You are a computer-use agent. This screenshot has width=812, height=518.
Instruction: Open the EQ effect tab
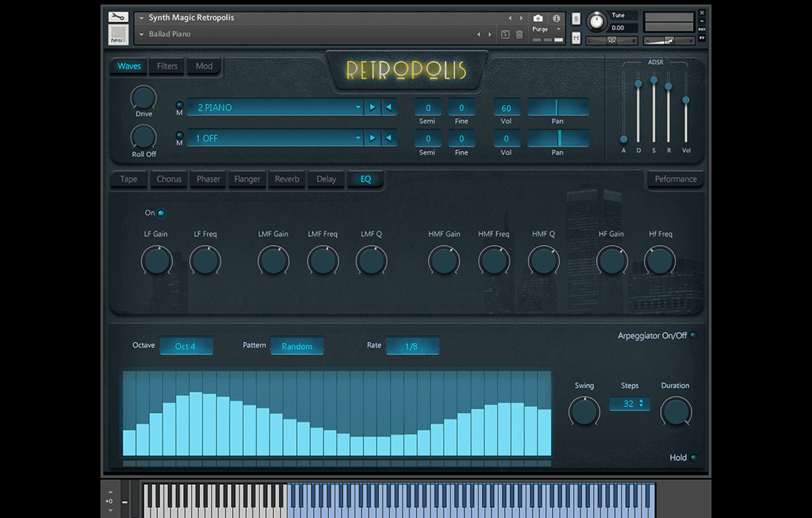(365, 179)
